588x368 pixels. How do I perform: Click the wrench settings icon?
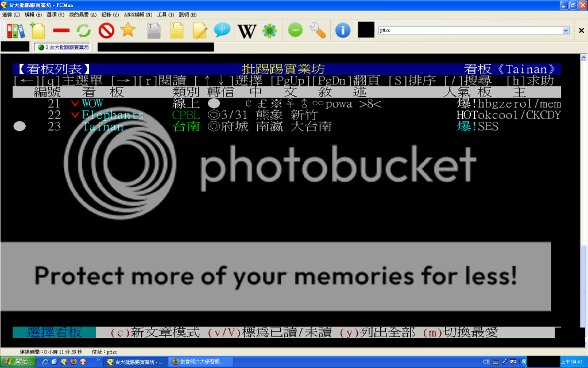(318, 30)
